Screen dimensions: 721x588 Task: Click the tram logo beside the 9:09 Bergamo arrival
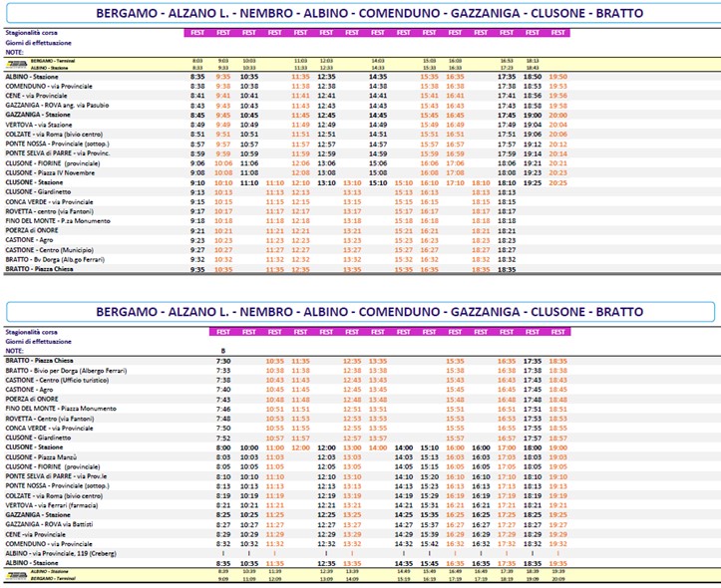[x=17, y=575]
